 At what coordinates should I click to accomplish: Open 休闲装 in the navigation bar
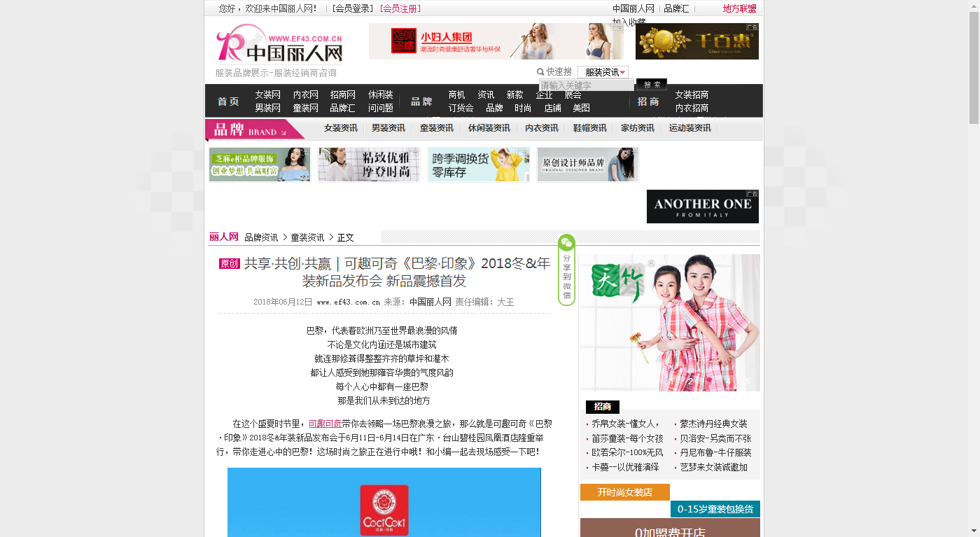381,95
